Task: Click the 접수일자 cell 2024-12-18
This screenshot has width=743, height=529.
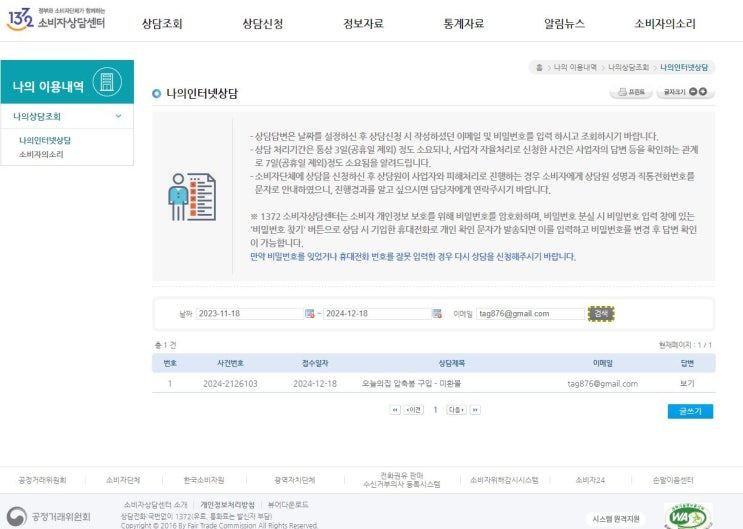Action: point(315,383)
